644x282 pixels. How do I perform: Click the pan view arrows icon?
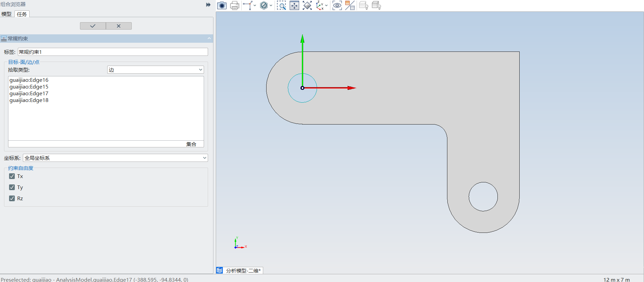click(x=294, y=5)
